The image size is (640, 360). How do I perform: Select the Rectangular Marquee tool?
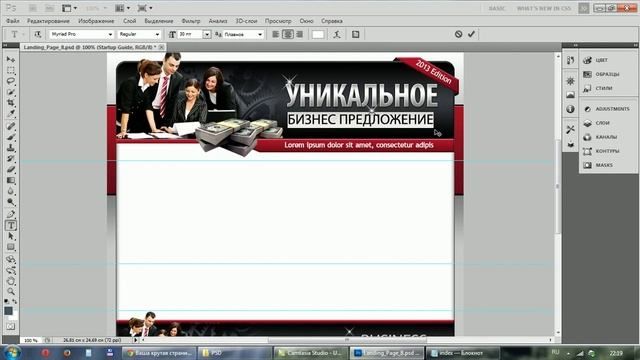point(11,70)
